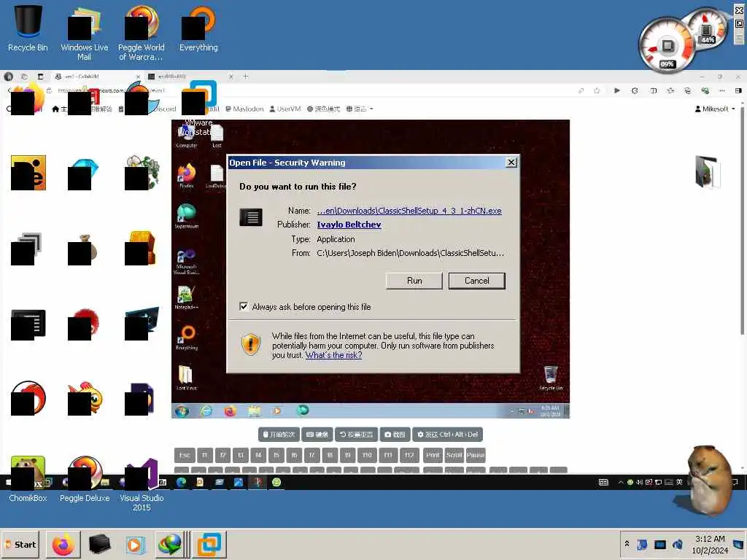This screenshot has width=747, height=560.
Task: Click the 发送 Ctrl+Alt+Del button
Action: (x=447, y=435)
